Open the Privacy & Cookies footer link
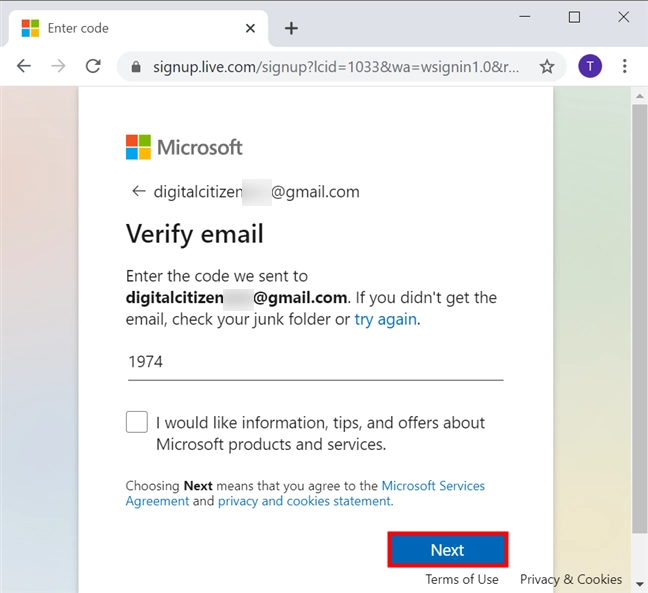648x593 pixels. (x=571, y=579)
